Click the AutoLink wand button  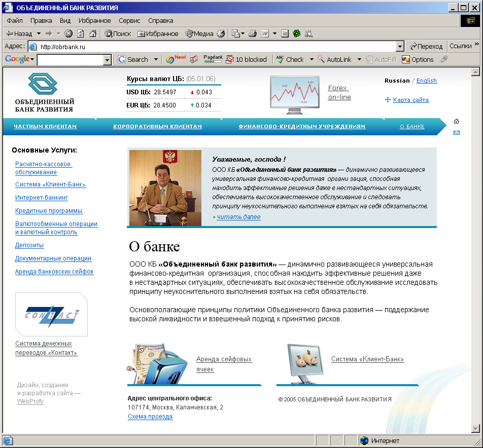(x=334, y=59)
